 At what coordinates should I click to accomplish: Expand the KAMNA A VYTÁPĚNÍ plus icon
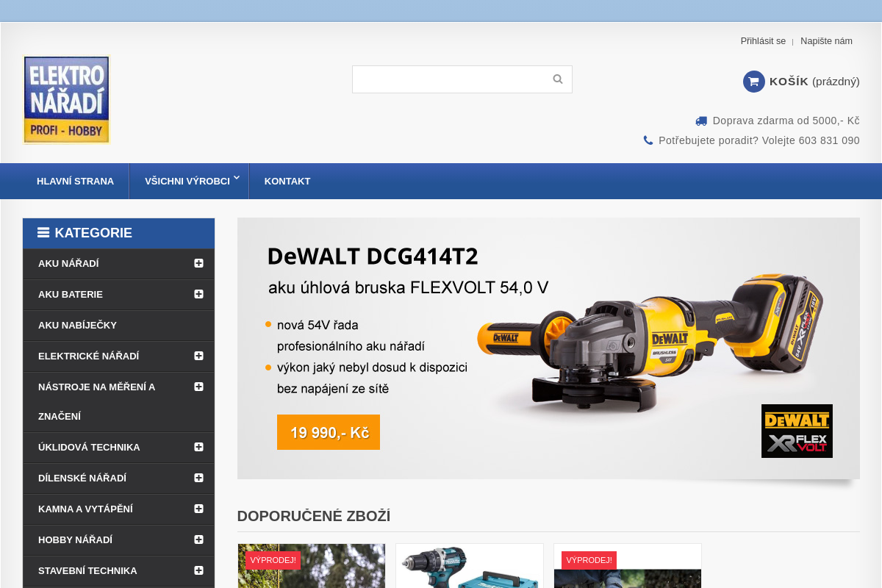point(198,509)
